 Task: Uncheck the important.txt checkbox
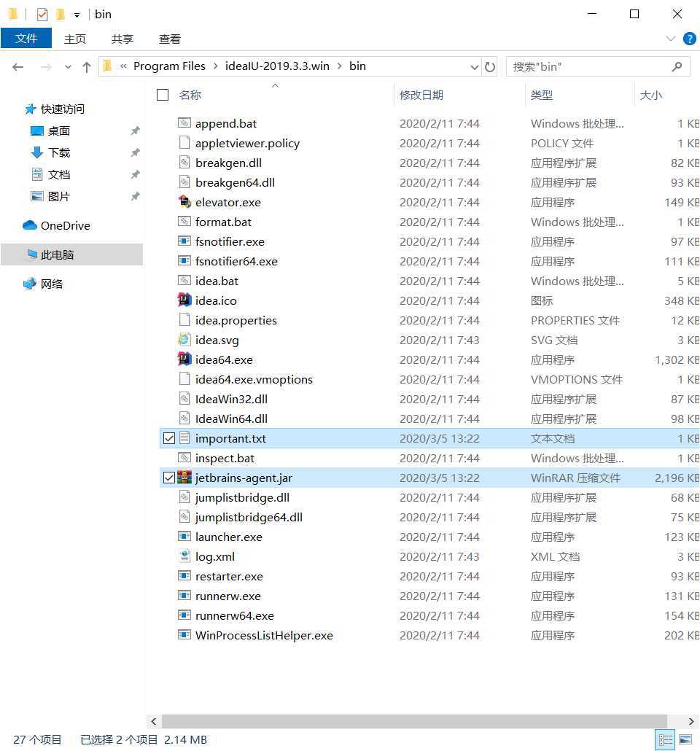(x=169, y=438)
